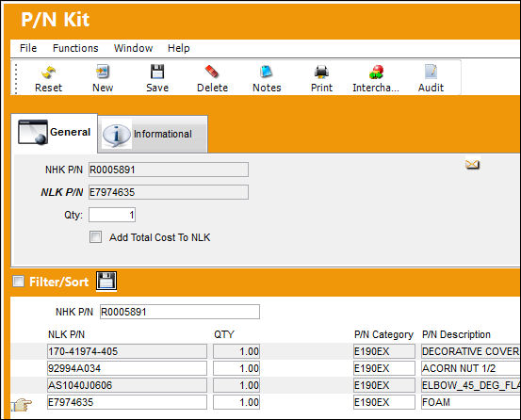Screen dimensions: 521x420
Task: Click the Informational tab info bubble icon
Action: pyautogui.click(x=116, y=135)
